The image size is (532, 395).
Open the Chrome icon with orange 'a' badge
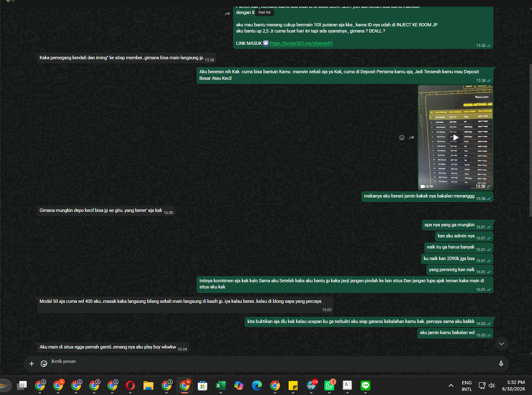tap(58, 386)
